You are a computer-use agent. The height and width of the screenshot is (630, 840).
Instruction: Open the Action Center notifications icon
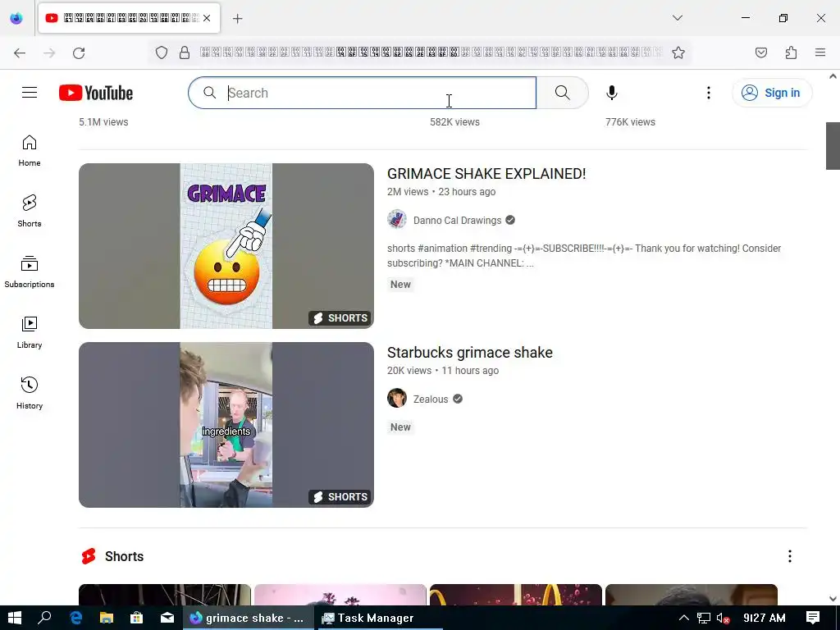tap(813, 618)
